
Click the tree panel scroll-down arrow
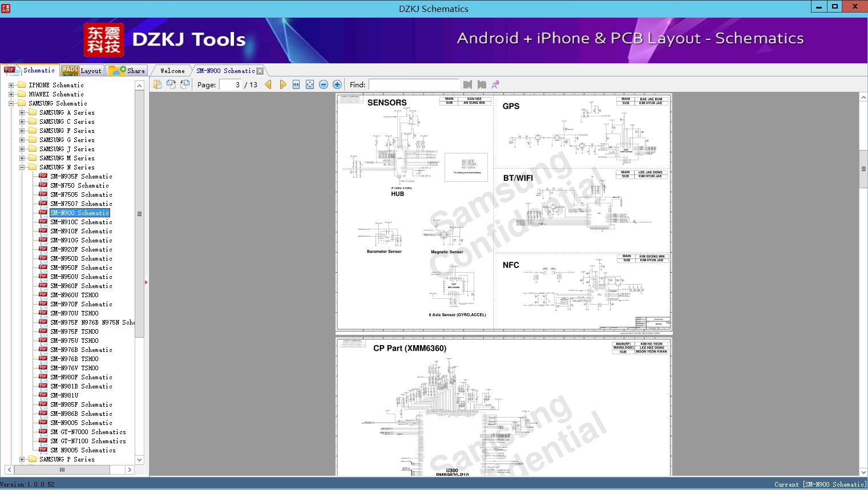click(139, 459)
